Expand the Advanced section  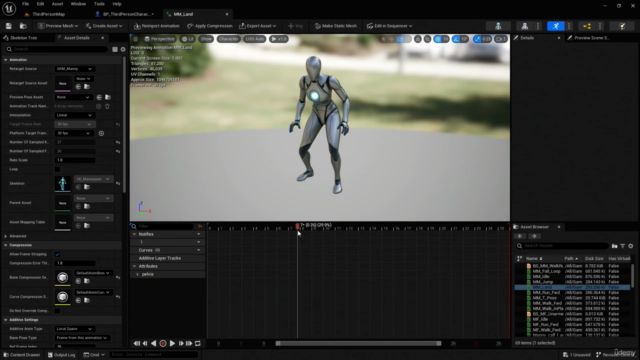[x=6, y=236]
